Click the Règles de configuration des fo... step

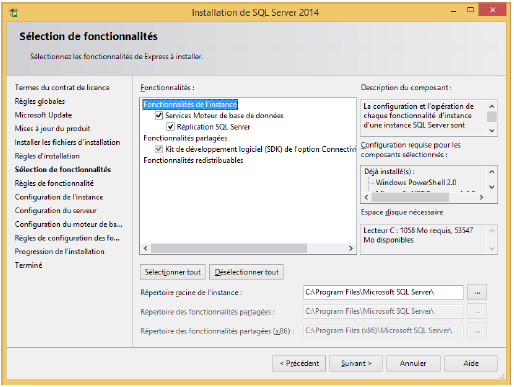[x=67, y=238]
